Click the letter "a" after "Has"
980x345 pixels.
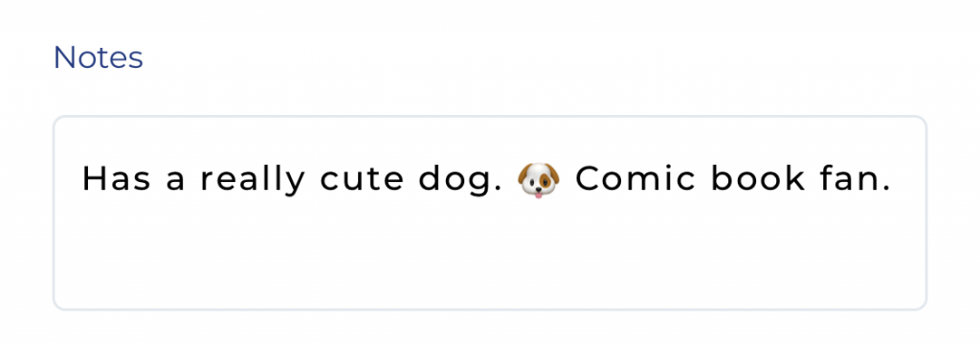(176, 183)
